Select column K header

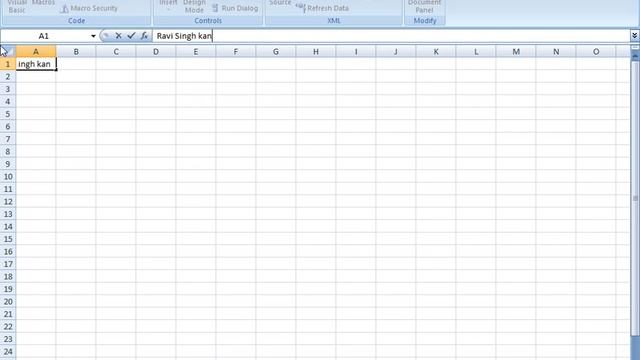[x=436, y=52]
